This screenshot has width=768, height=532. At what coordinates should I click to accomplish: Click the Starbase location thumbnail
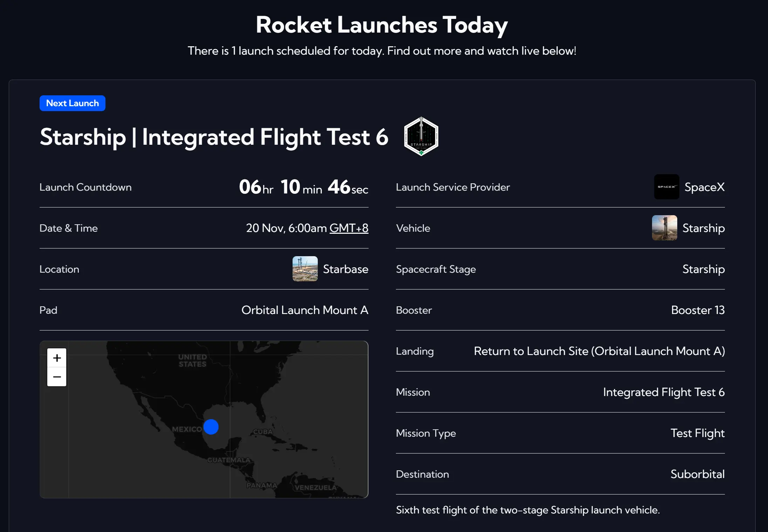coord(305,269)
